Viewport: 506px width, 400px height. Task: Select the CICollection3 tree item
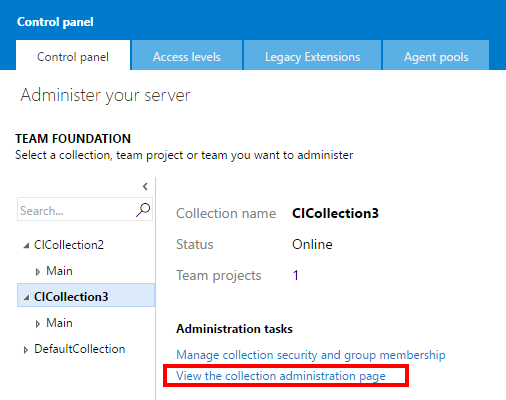point(86,295)
